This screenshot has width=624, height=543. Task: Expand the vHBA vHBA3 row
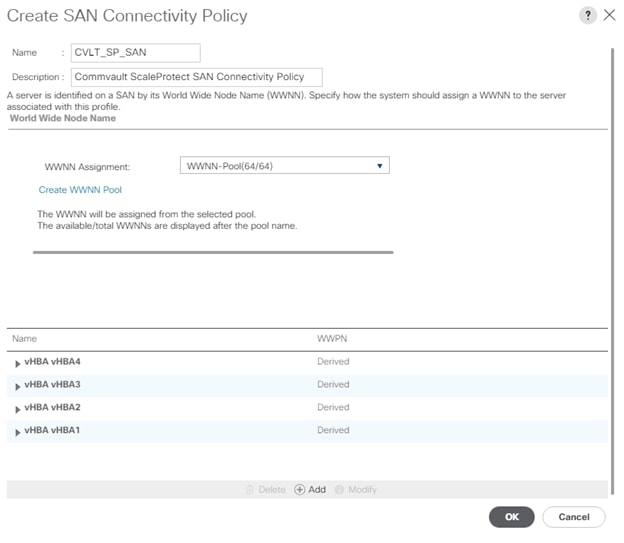[x=18, y=386]
